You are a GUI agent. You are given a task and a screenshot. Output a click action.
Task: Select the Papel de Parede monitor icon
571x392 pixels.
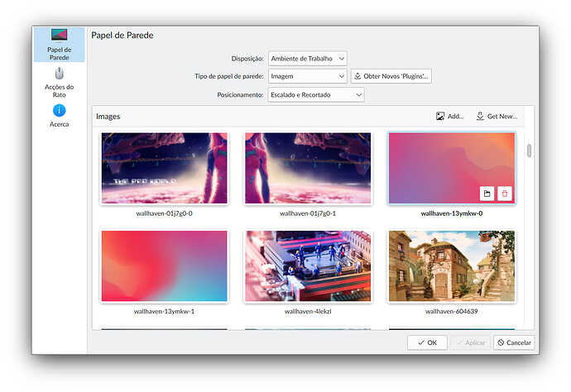[x=60, y=36]
